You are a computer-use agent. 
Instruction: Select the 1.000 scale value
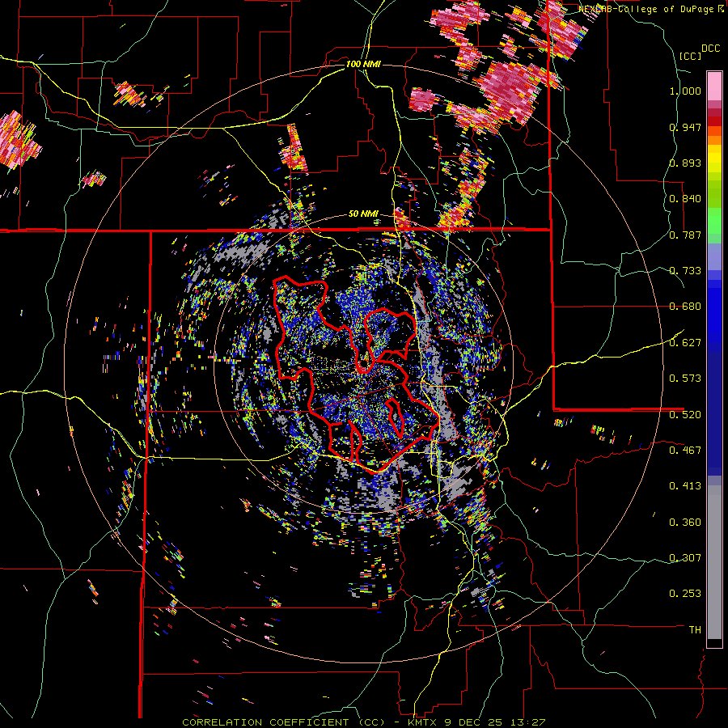click(685, 91)
